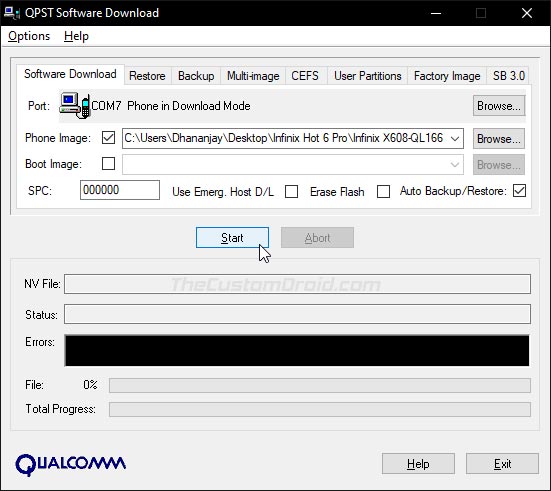Click the Qualcomm logo
551x491 pixels.
point(71,464)
